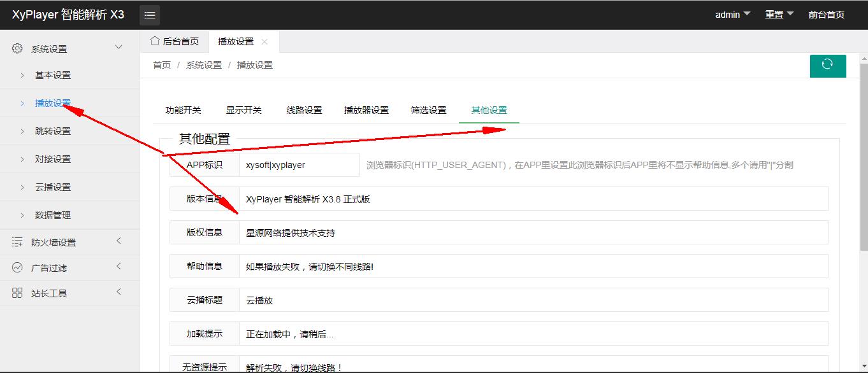868x373 pixels.
Task: Switch to the 显示开关 tab
Action: pyautogui.click(x=244, y=110)
